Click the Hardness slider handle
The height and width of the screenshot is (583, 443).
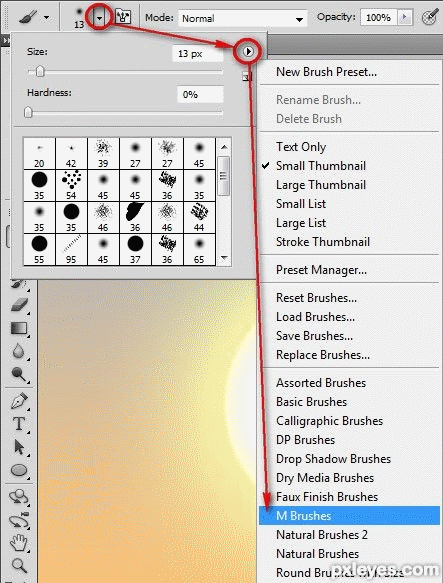(x=28, y=112)
